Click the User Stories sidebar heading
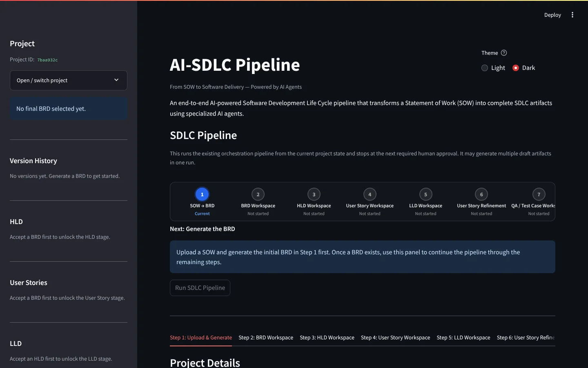Screen dimensions: 588x368 pos(29,283)
